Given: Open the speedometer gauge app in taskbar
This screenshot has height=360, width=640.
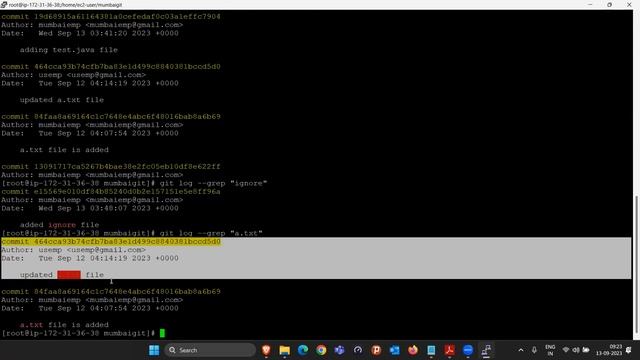Looking at the screenshot, I should [358, 350].
